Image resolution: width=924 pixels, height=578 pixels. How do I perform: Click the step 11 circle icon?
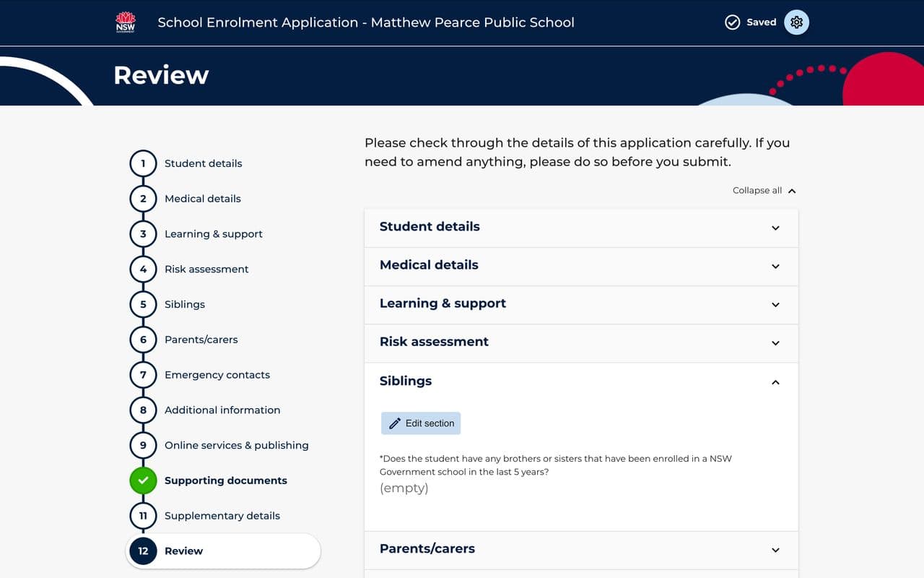(143, 516)
